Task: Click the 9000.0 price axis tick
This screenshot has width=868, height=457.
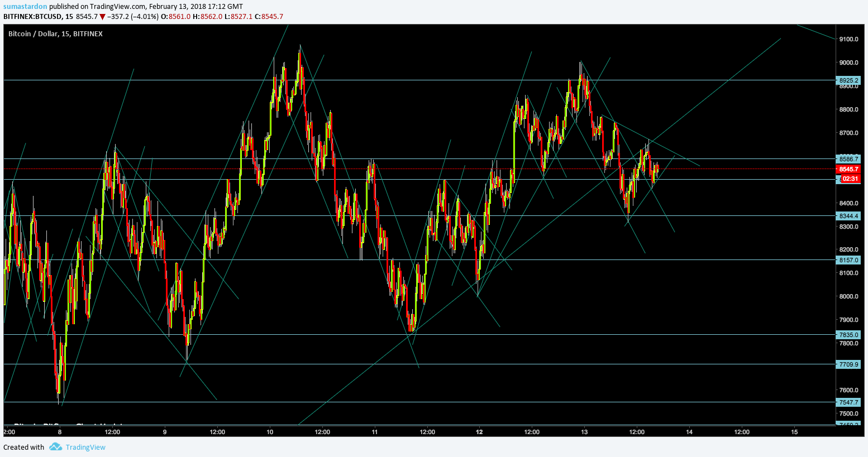Action: 848,62
